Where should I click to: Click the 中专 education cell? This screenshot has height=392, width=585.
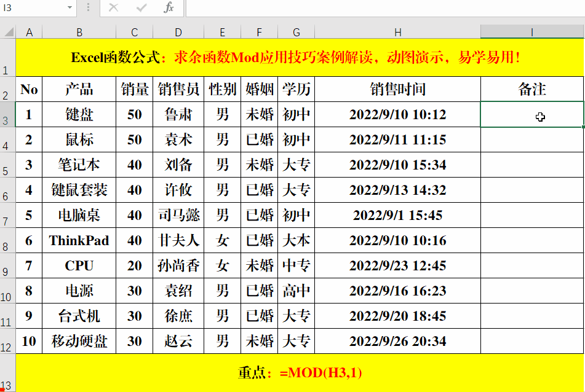296,265
